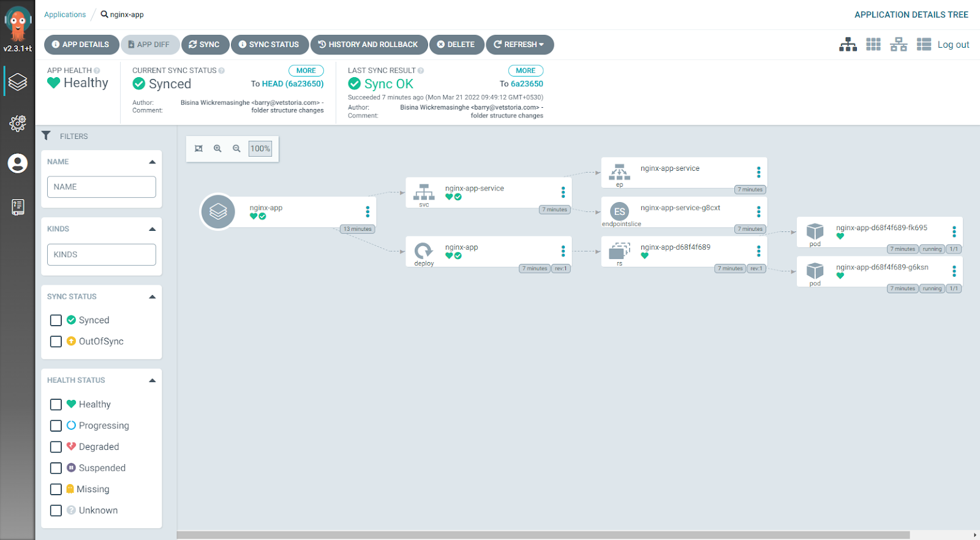Open the Argo CD logo home

[x=18, y=23]
